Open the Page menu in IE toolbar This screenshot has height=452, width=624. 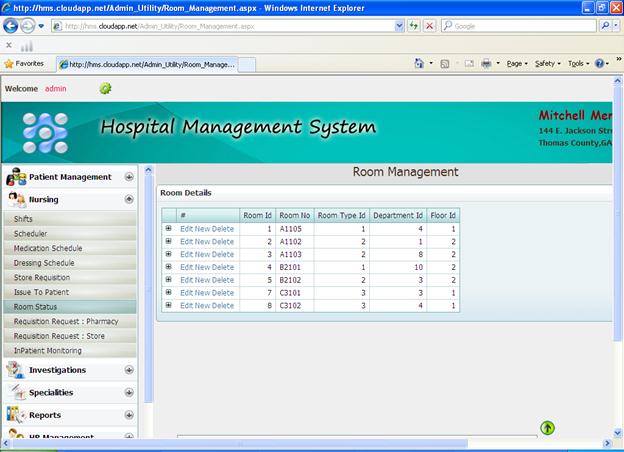[518, 63]
